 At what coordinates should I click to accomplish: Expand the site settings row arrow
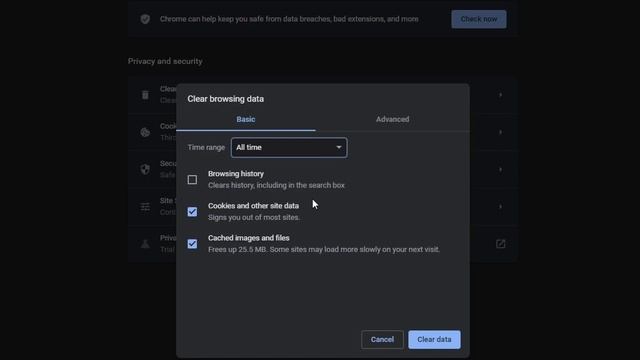[x=500, y=207]
